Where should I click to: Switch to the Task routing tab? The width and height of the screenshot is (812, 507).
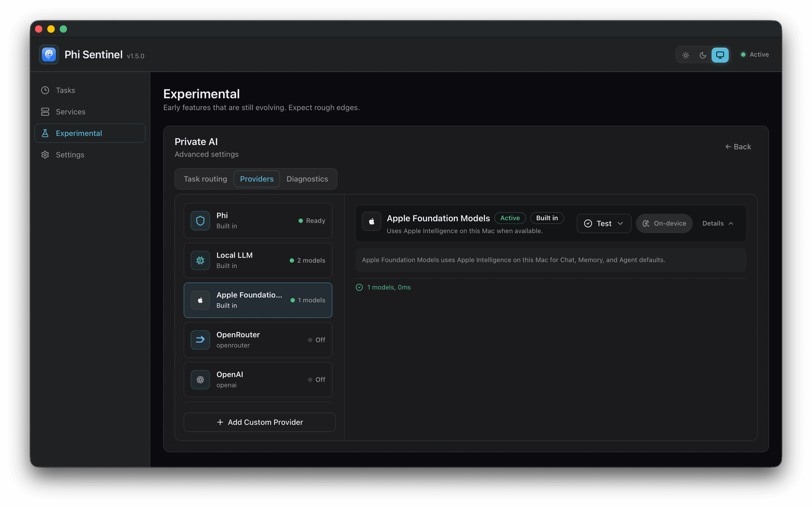pyautogui.click(x=205, y=179)
